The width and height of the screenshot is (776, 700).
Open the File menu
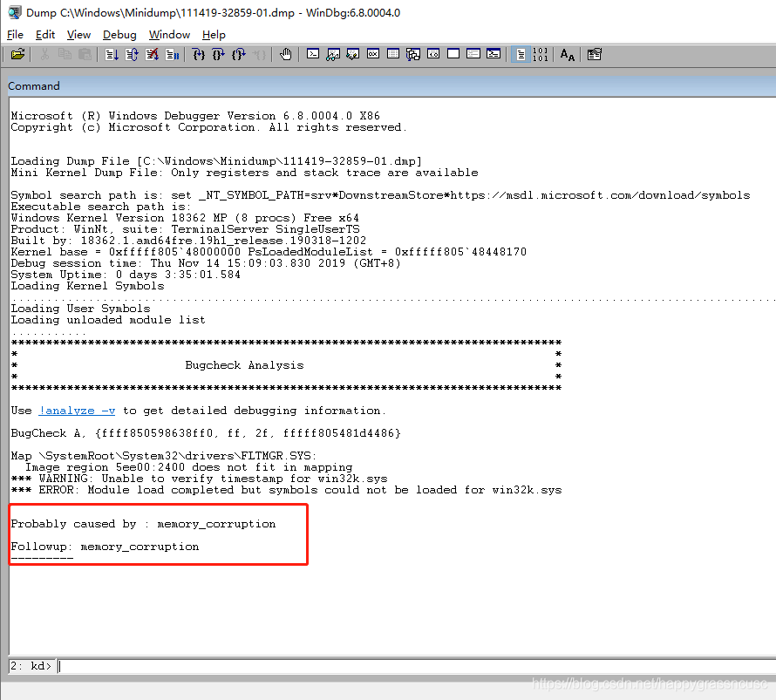coord(15,35)
